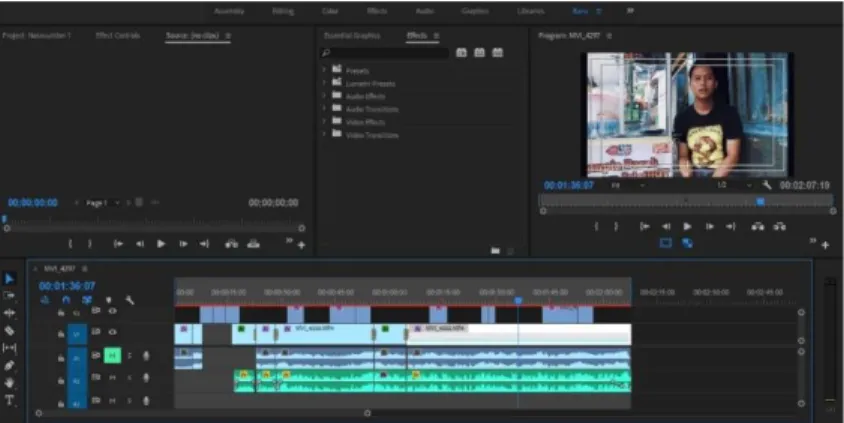Open Timeline display settings wrench
The width and height of the screenshot is (844, 423).
point(129,300)
